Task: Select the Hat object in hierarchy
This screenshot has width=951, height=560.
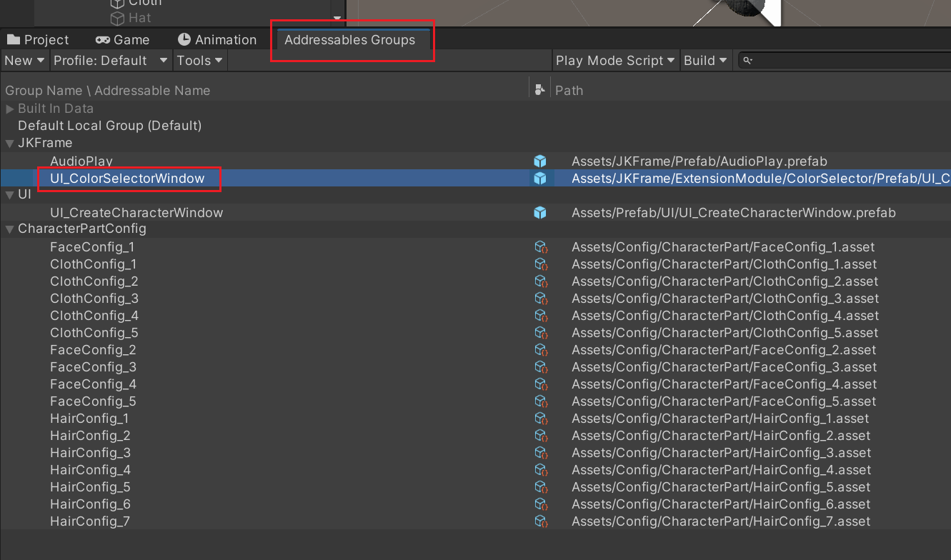Action: 130,18
